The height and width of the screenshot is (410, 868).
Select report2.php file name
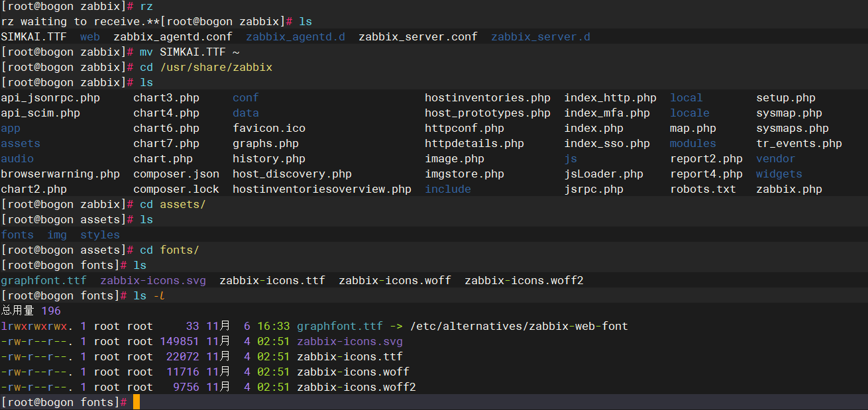click(x=706, y=158)
